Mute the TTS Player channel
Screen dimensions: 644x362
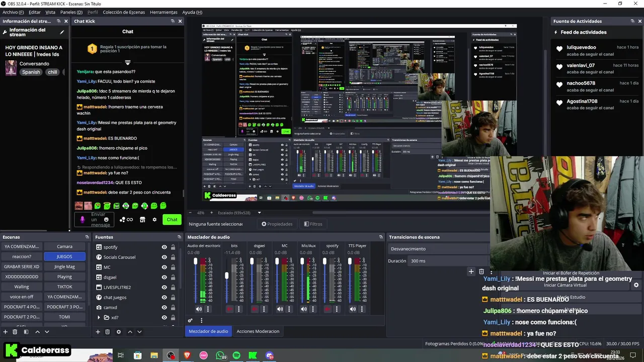[x=353, y=309]
